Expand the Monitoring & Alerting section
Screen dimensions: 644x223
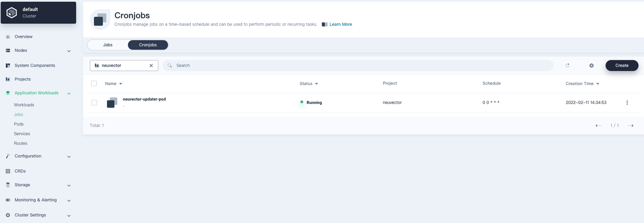[x=69, y=201]
